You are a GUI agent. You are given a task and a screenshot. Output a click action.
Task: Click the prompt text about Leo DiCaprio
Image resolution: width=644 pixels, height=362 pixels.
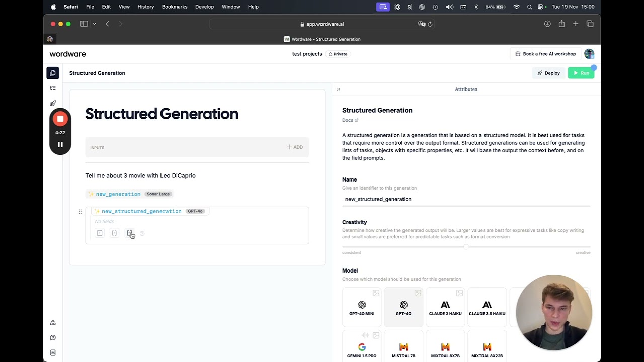(x=140, y=175)
